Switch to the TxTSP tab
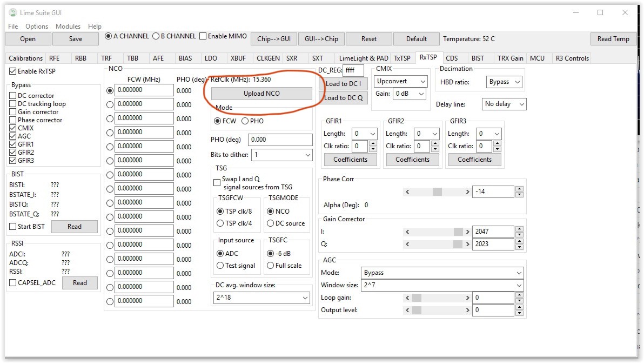The width and height of the screenshot is (644, 363). pyautogui.click(x=402, y=58)
